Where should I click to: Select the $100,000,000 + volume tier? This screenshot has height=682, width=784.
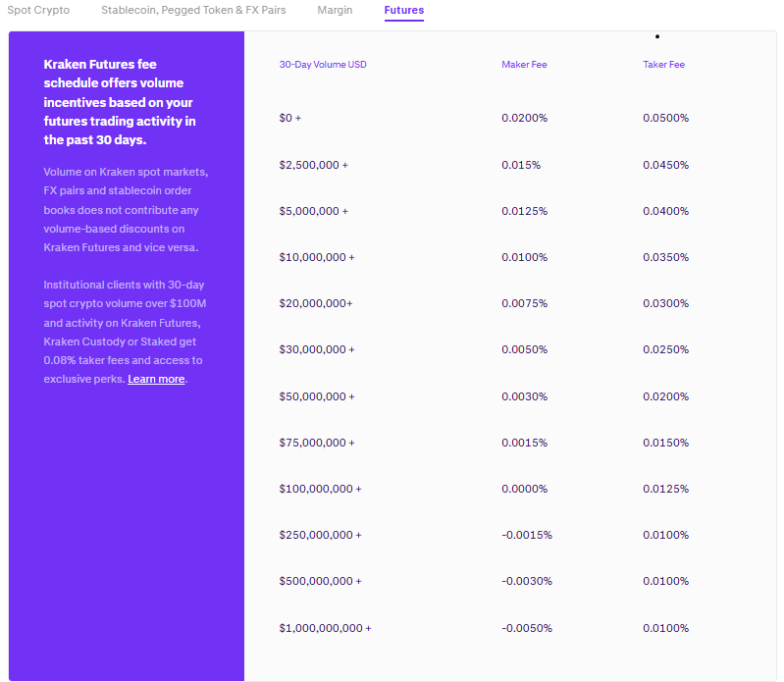click(320, 489)
